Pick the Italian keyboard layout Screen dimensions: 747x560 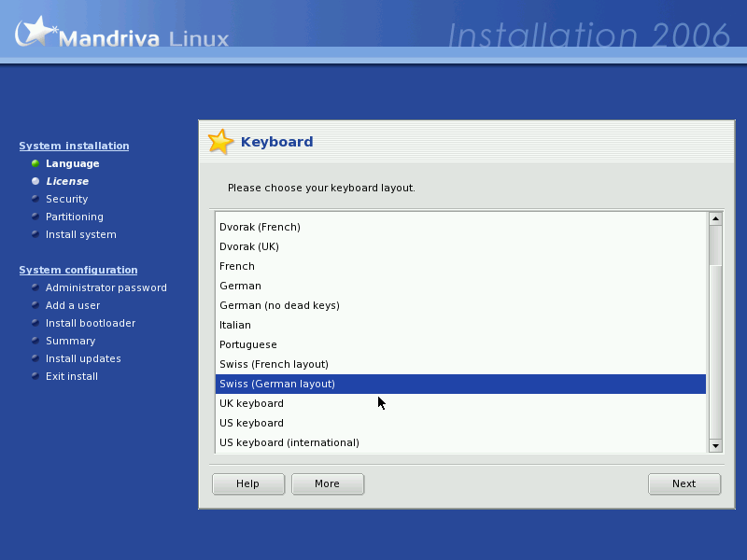tap(460, 325)
